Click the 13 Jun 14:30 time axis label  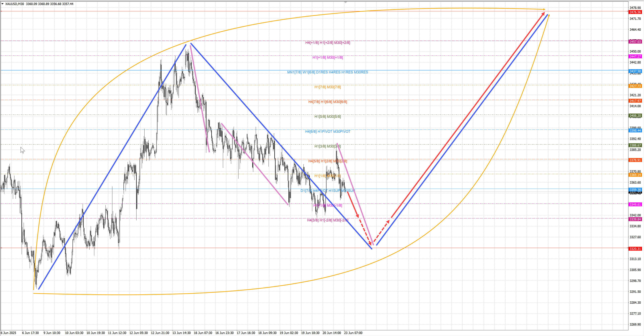click(x=181, y=333)
